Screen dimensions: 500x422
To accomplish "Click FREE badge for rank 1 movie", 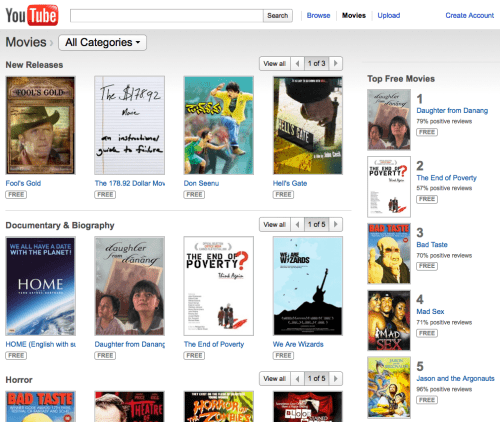I will pyautogui.click(x=427, y=132).
